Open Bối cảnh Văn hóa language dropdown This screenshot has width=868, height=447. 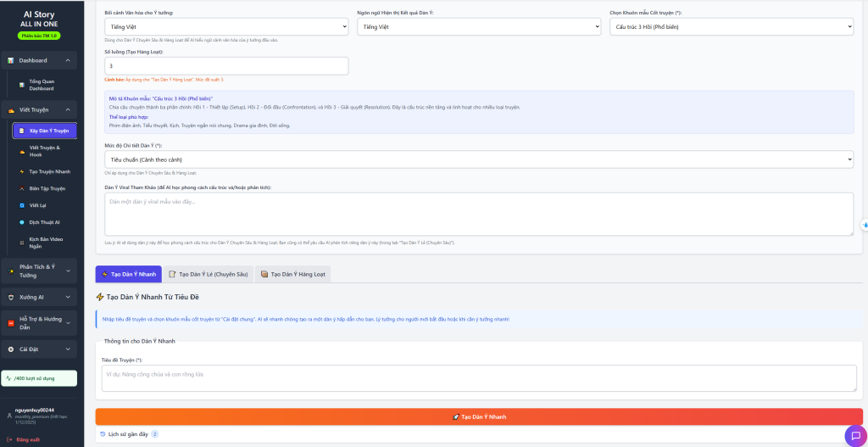226,27
